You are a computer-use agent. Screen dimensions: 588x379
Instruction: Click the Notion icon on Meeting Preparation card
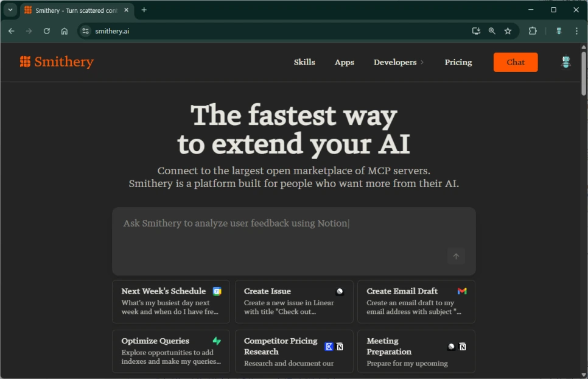463,347
